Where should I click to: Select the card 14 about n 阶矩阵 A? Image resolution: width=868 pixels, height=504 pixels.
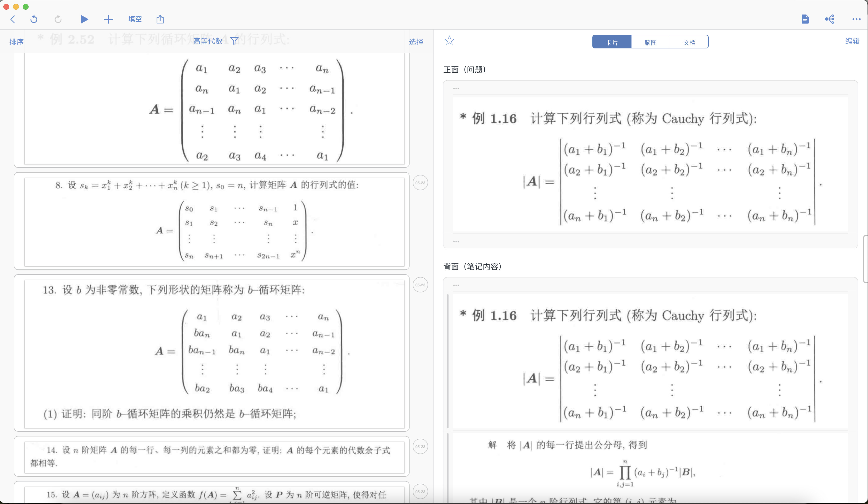click(x=211, y=457)
